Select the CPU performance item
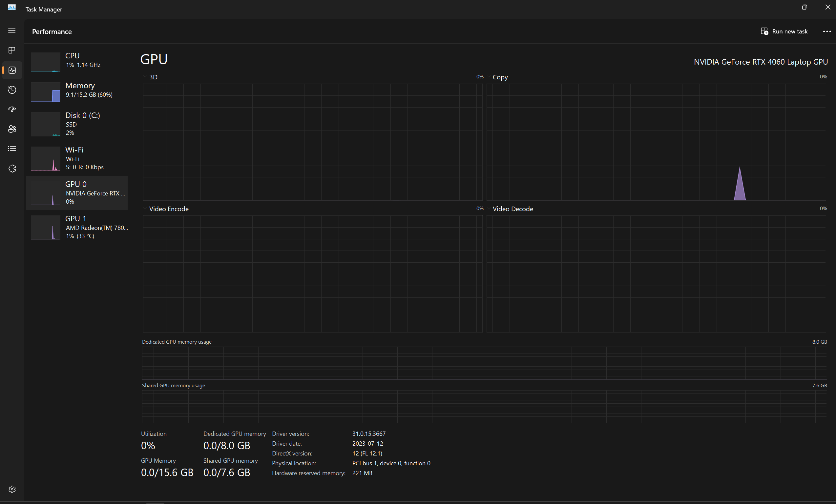This screenshot has width=836, height=504. coord(77,60)
